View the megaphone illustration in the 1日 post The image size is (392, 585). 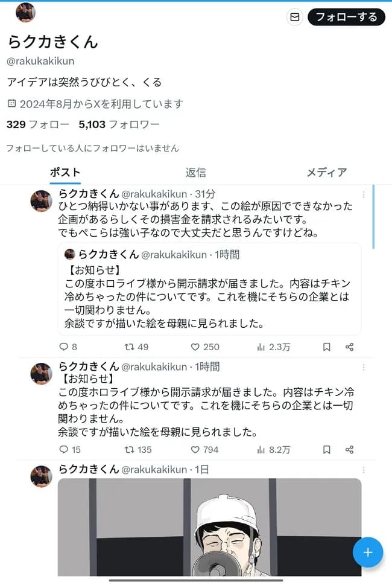(208, 525)
